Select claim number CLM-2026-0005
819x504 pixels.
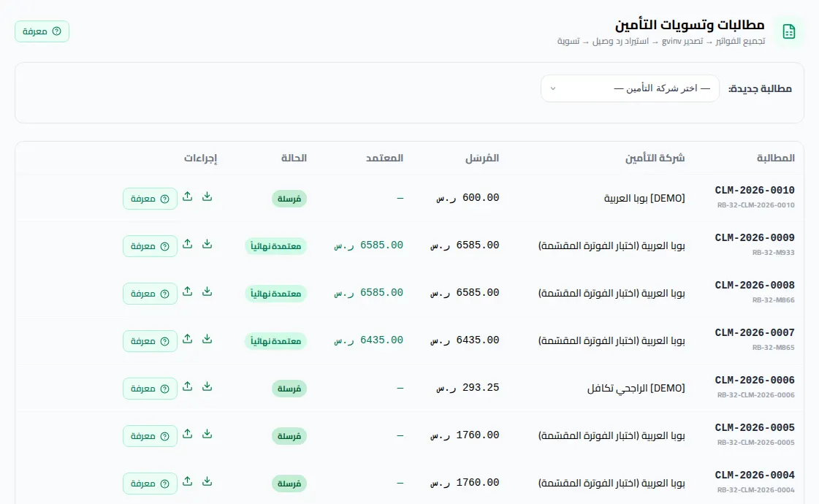755,428
